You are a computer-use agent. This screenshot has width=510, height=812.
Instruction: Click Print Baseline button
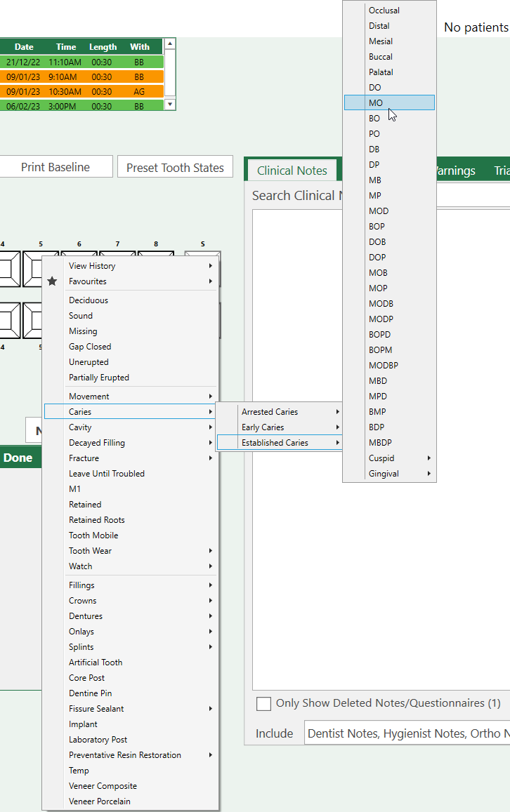(55, 167)
